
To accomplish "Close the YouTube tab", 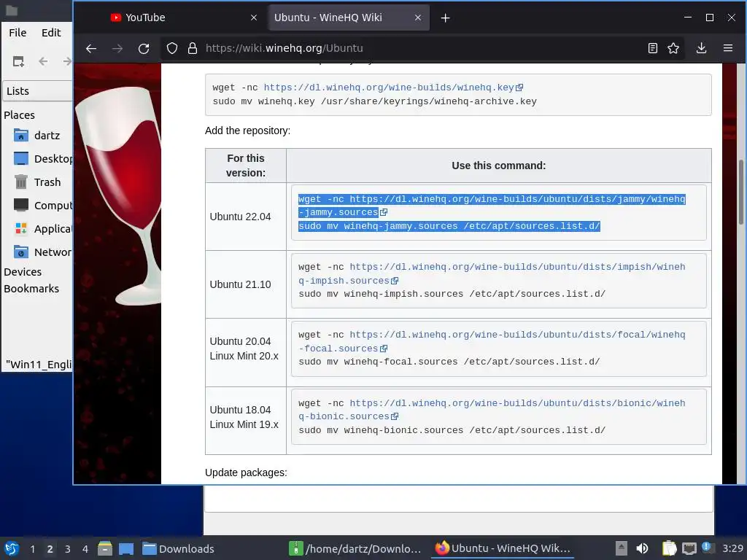I will tap(254, 17).
